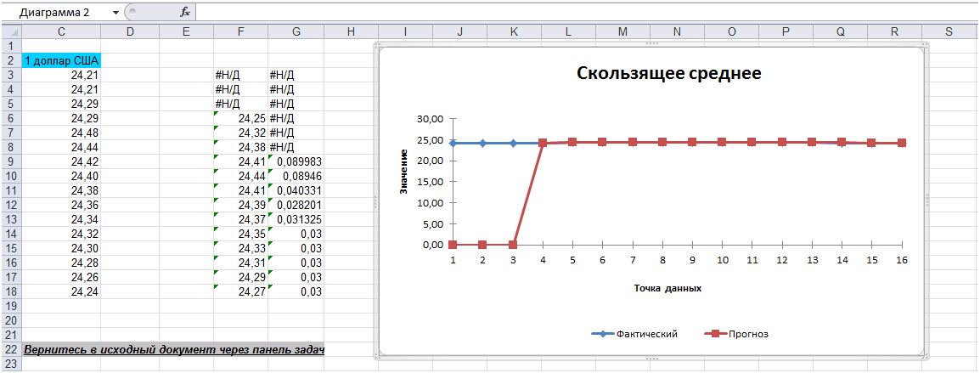This screenshot has width=980, height=373.
Task: Click the '30,00' vertical axis label
Action: click(x=430, y=119)
